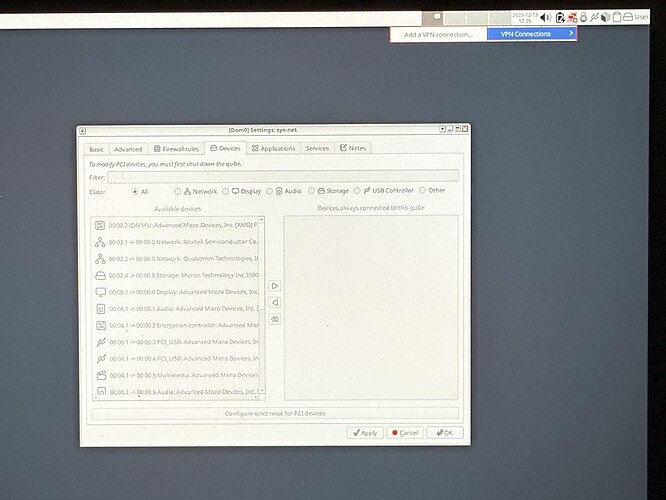This screenshot has height=500, width=666.
Task: Click the volume speaker icon in tray
Action: tap(545, 17)
